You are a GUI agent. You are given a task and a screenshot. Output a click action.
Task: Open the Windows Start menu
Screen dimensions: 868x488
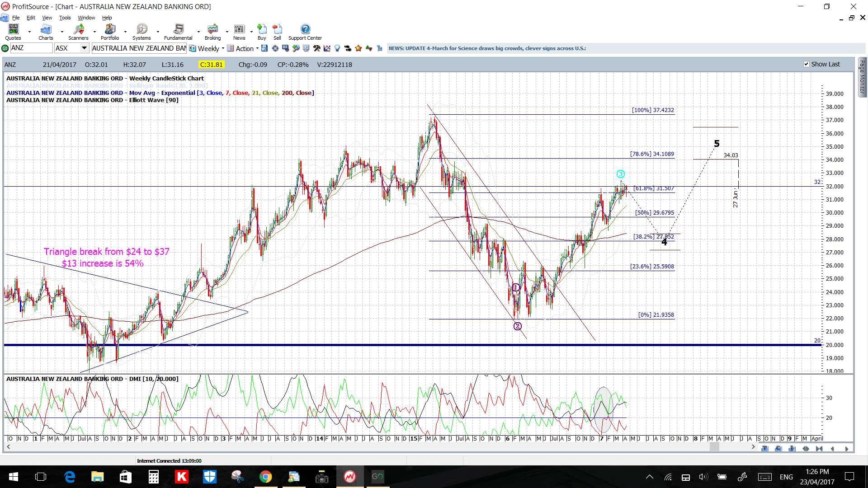(x=13, y=477)
